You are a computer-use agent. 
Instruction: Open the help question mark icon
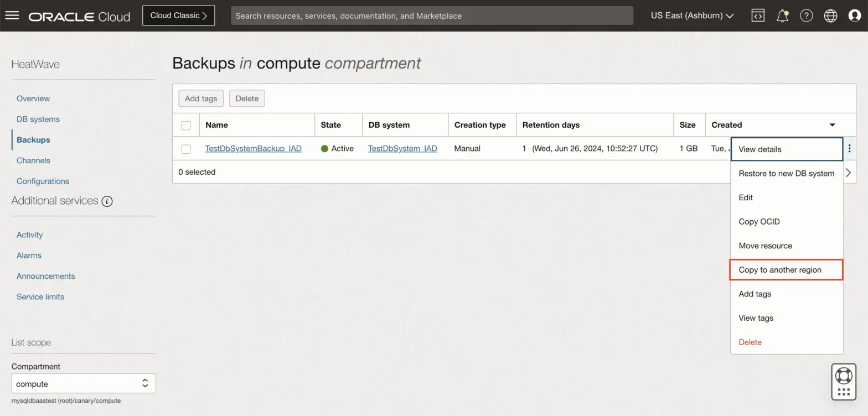[x=807, y=15]
